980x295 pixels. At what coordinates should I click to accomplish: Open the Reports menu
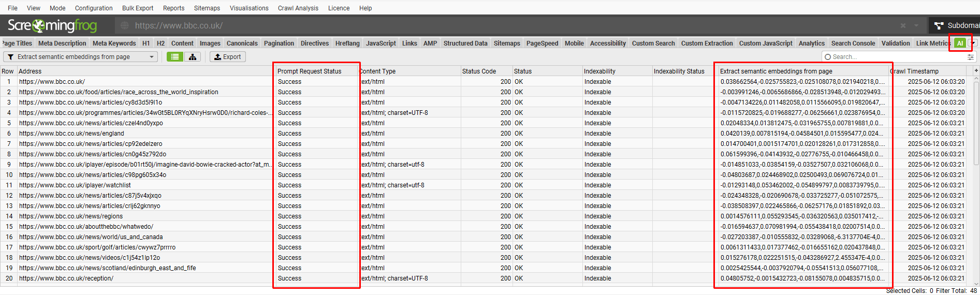click(x=173, y=8)
